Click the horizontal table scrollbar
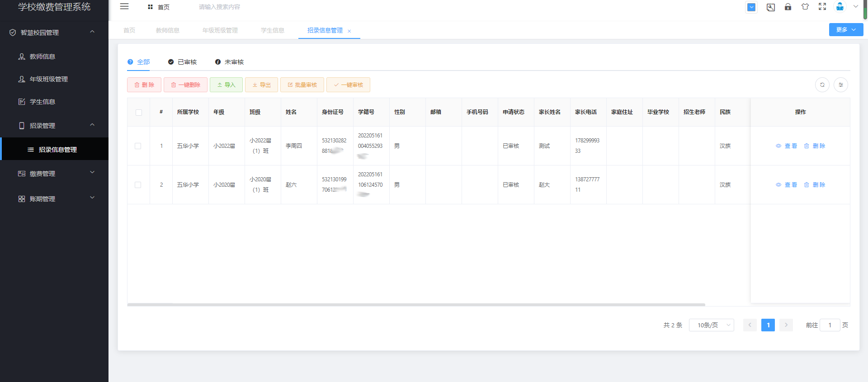The image size is (868, 382). pyautogui.click(x=416, y=305)
